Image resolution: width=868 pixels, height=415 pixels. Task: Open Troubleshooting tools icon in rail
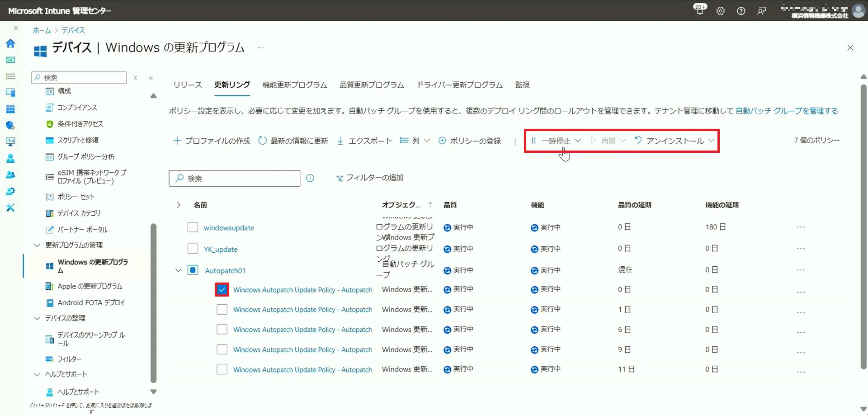(x=10, y=207)
